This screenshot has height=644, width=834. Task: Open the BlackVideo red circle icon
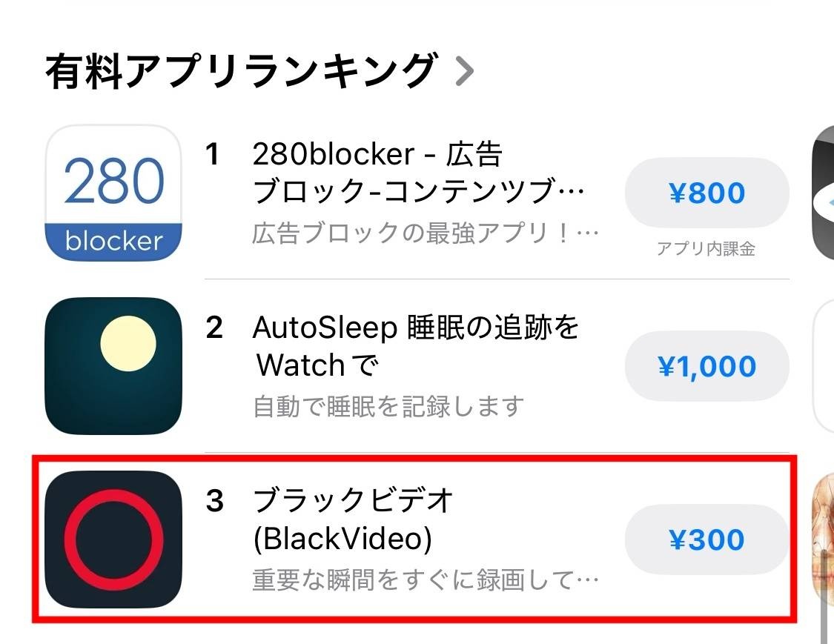click(x=113, y=539)
